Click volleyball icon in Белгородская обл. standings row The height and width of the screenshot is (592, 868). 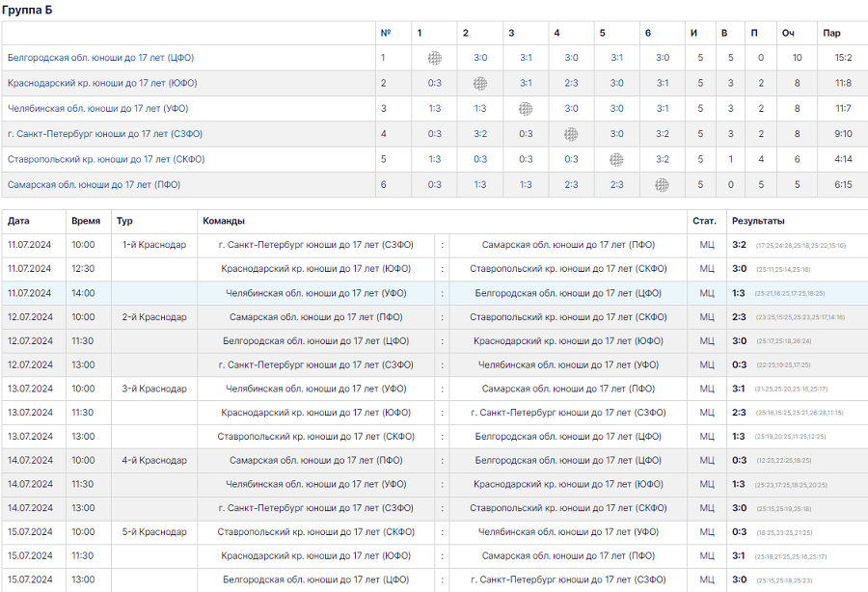coord(434,58)
